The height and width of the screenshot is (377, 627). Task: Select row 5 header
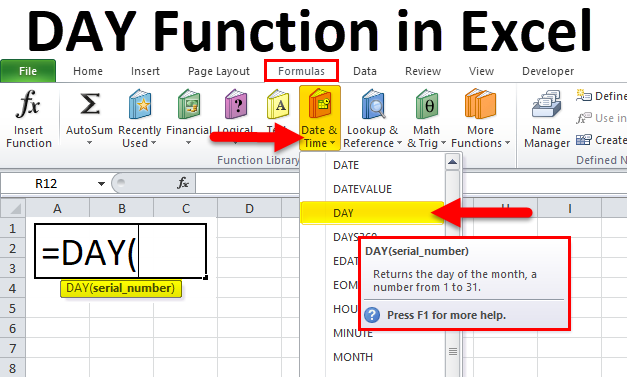(x=12, y=308)
